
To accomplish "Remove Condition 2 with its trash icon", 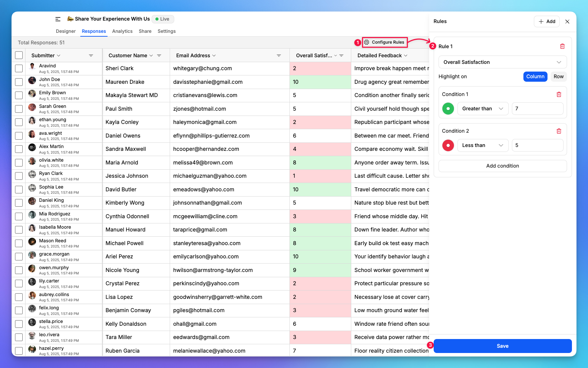I will tap(559, 131).
